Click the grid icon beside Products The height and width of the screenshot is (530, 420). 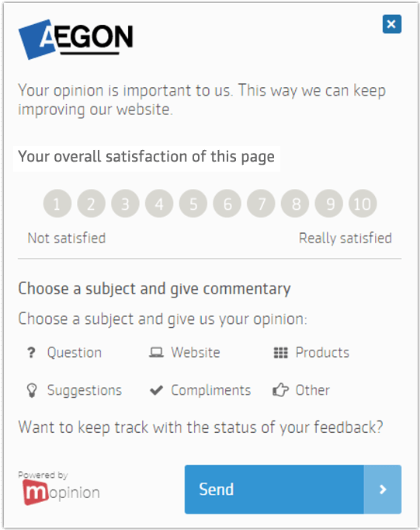pyautogui.click(x=280, y=353)
